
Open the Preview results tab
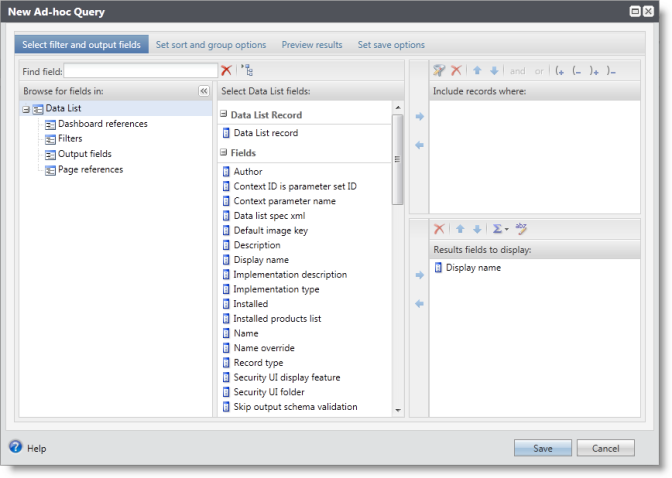click(311, 45)
